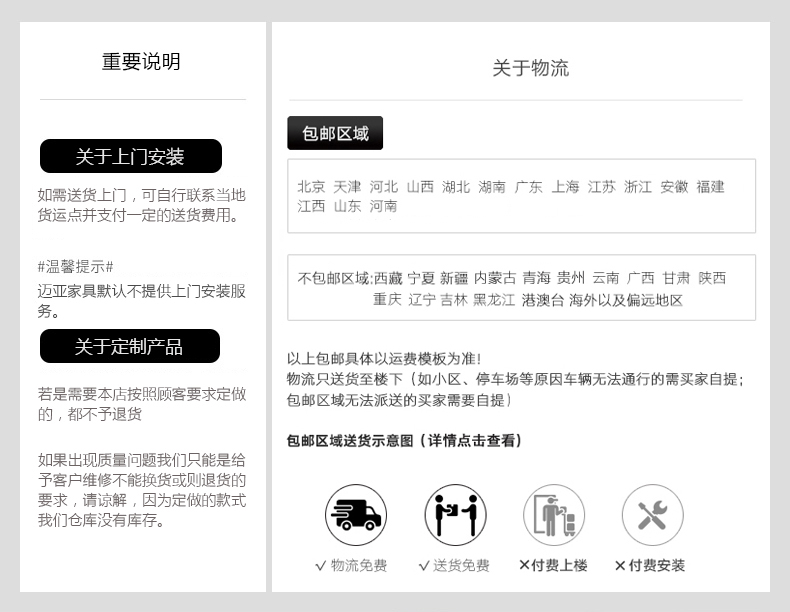Viewport: 790px width, 612px height.
Task: Select 广东 in free shipping list
Action: [x=529, y=187]
